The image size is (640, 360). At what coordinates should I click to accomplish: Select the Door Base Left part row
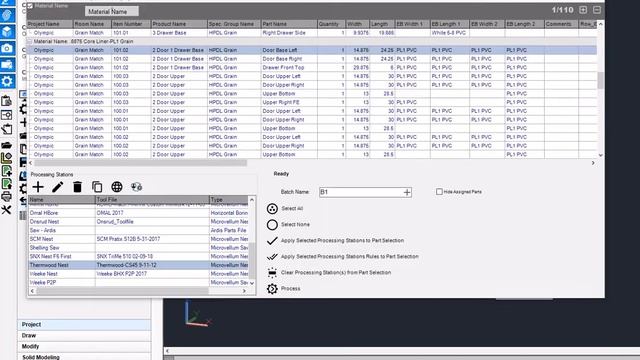tap(312, 50)
